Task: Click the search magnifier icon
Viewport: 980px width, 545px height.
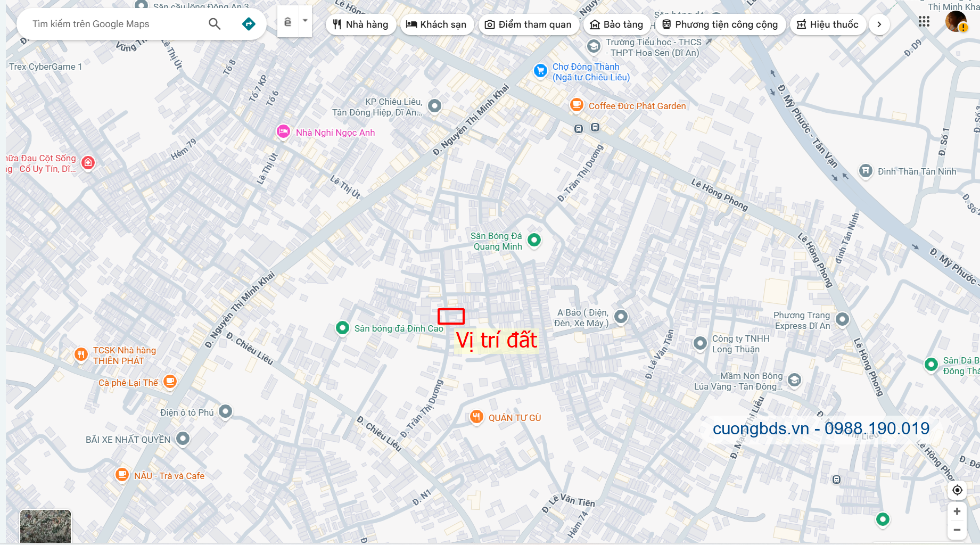Action: click(x=215, y=24)
